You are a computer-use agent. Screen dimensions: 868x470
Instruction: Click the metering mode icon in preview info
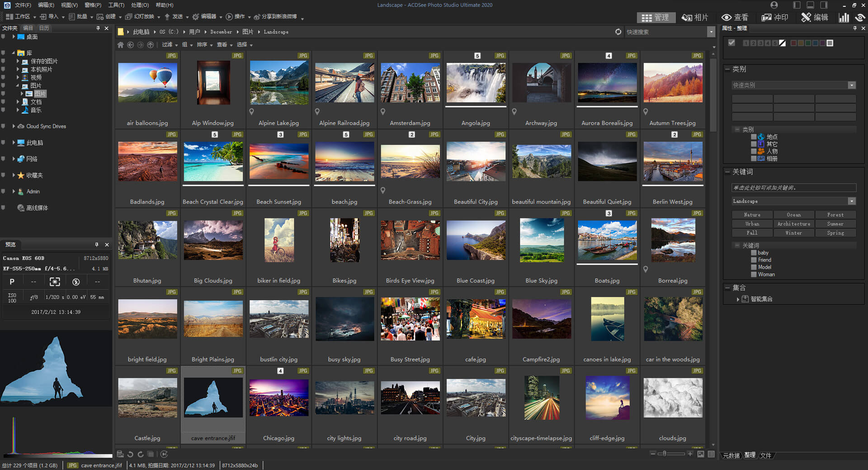pos(54,282)
